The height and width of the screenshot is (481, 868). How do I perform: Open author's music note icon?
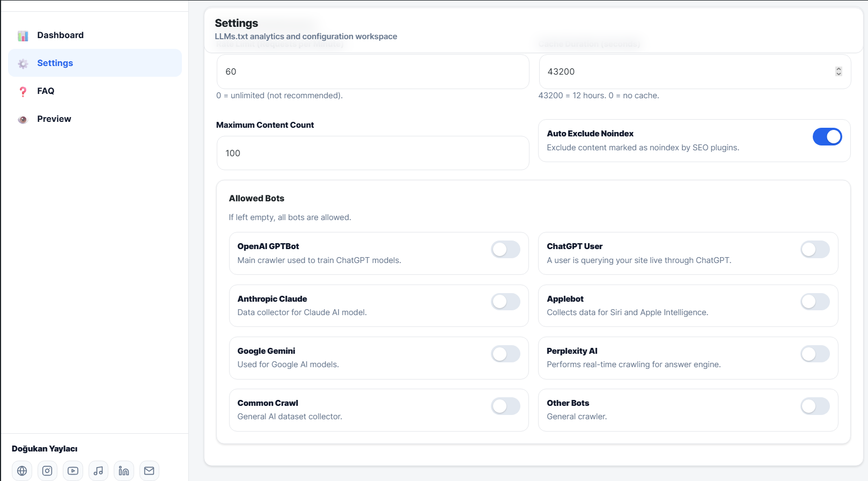tap(98, 471)
